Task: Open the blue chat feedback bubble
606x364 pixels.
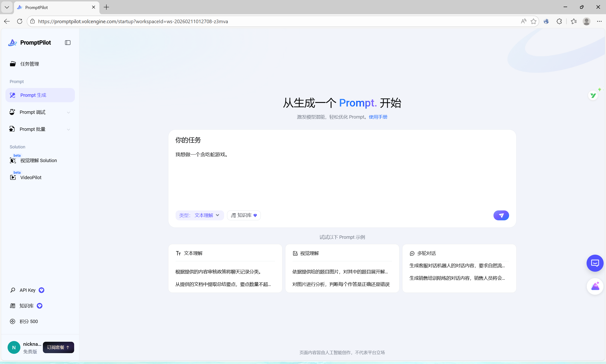Action: point(595,263)
